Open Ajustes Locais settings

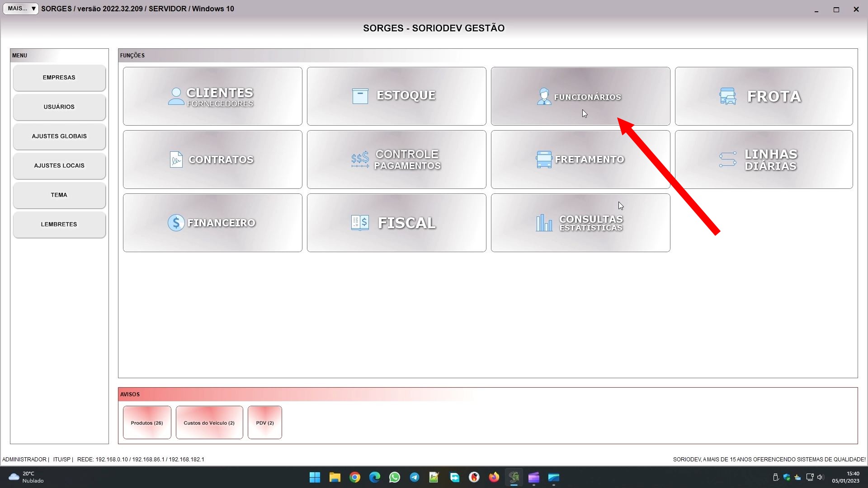tap(59, 166)
